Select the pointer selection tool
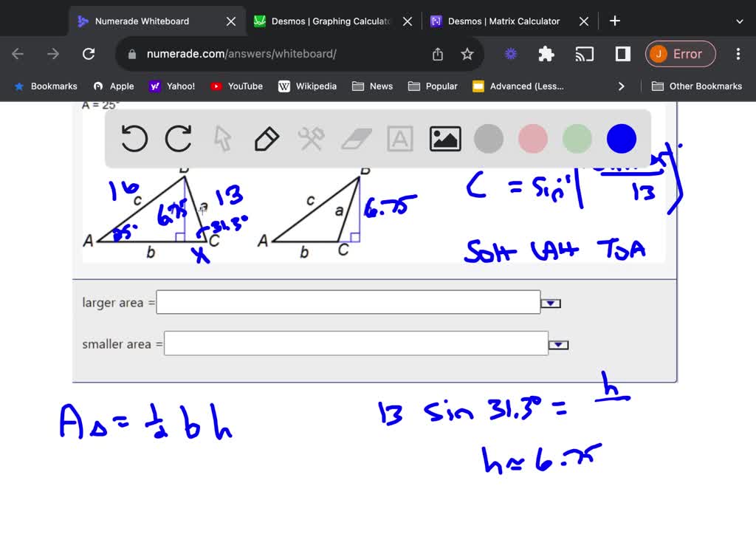Screen dimensions: 756x548 pyautogui.click(x=222, y=138)
